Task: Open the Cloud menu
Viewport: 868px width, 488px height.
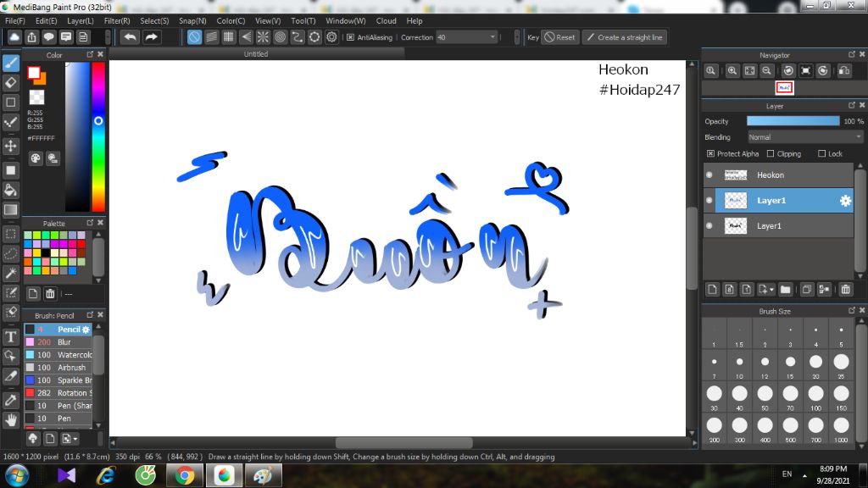Action: tap(386, 21)
